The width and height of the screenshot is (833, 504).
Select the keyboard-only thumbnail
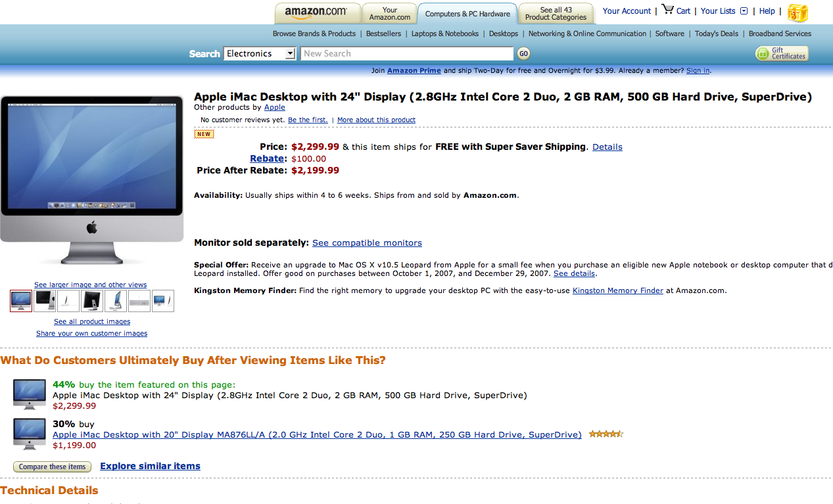click(139, 301)
